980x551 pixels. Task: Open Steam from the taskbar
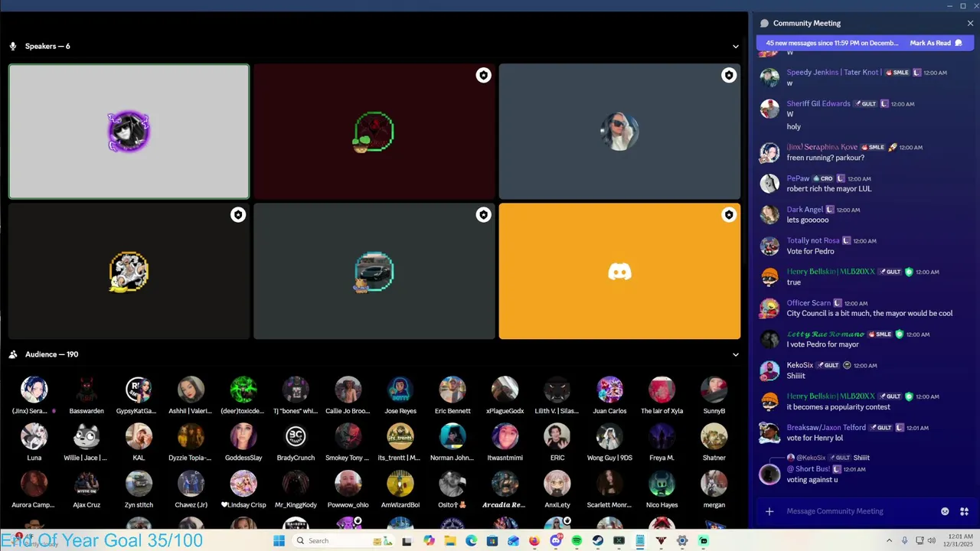598,541
